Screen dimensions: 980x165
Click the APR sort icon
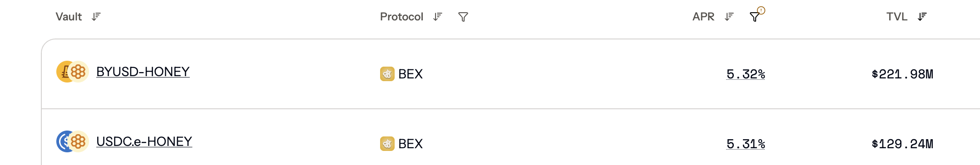click(729, 17)
